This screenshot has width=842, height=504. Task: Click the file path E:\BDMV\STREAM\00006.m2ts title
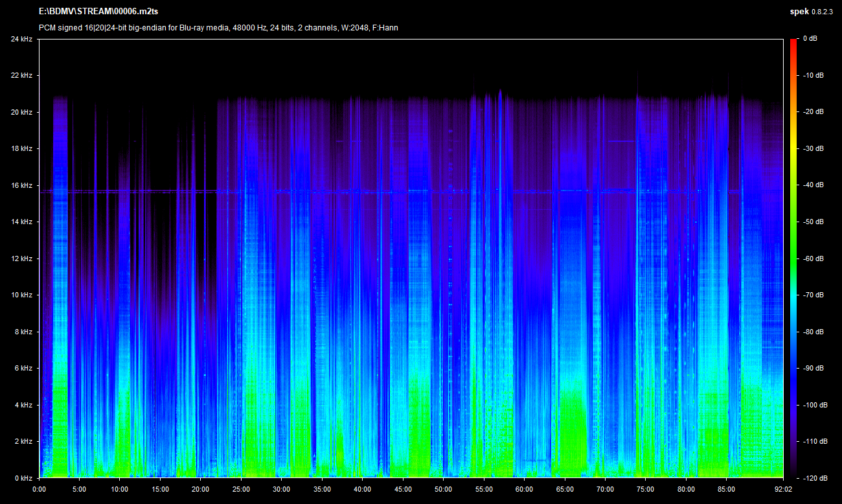[x=97, y=12]
